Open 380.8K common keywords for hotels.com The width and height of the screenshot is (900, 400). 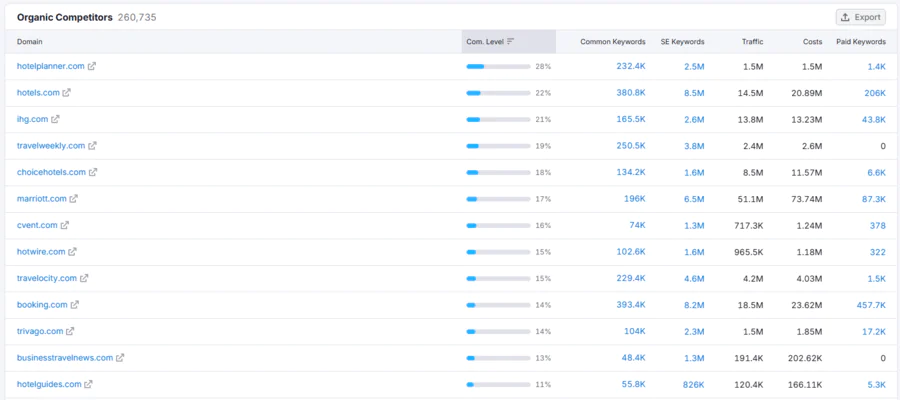[631, 92]
